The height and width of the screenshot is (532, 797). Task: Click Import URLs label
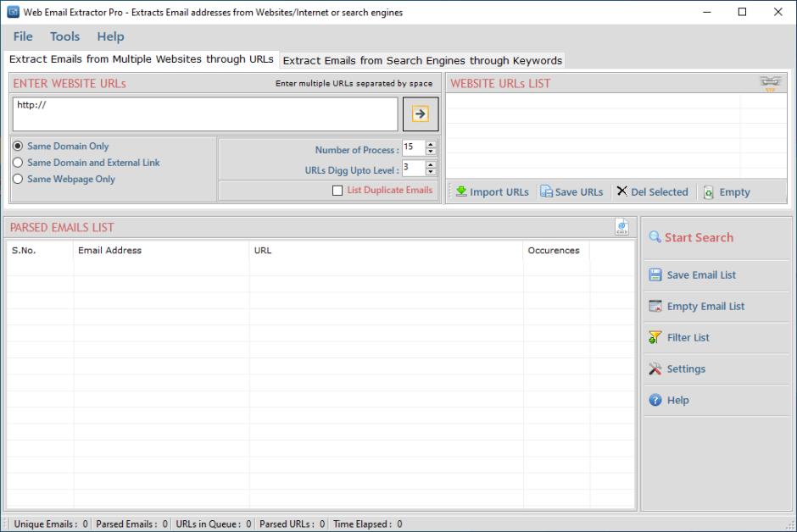pos(499,192)
